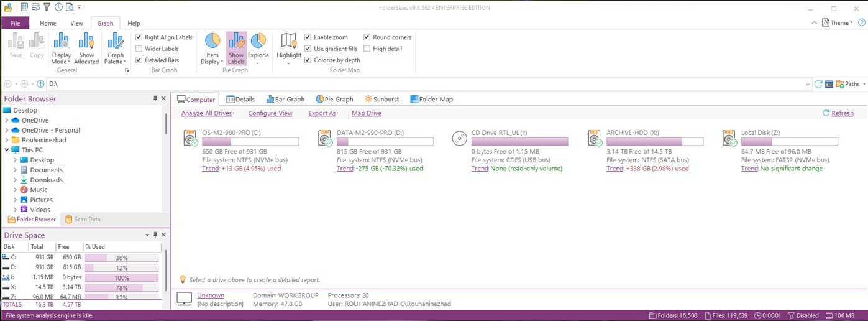Expand the Downloads folder in tree
868x321 pixels.
[x=16, y=180]
